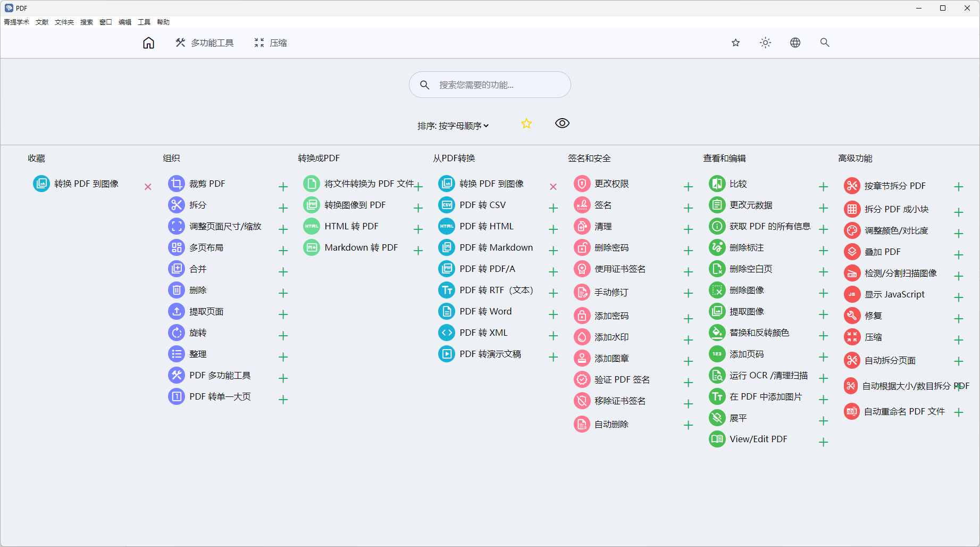
Task: Click the favorites star icon in top bar
Action: click(735, 43)
